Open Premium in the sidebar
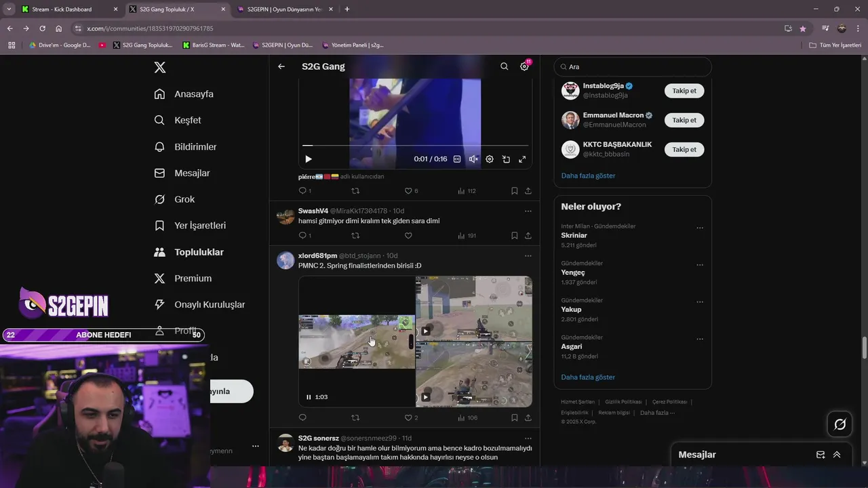Image resolution: width=868 pixels, height=488 pixels. (x=183, y=279)
